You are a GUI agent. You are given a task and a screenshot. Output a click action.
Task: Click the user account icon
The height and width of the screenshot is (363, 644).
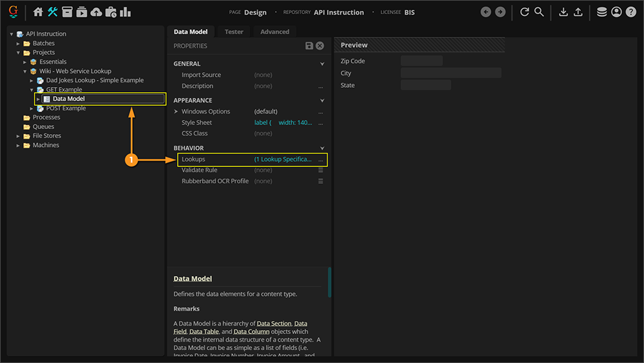tap(616, 12)
